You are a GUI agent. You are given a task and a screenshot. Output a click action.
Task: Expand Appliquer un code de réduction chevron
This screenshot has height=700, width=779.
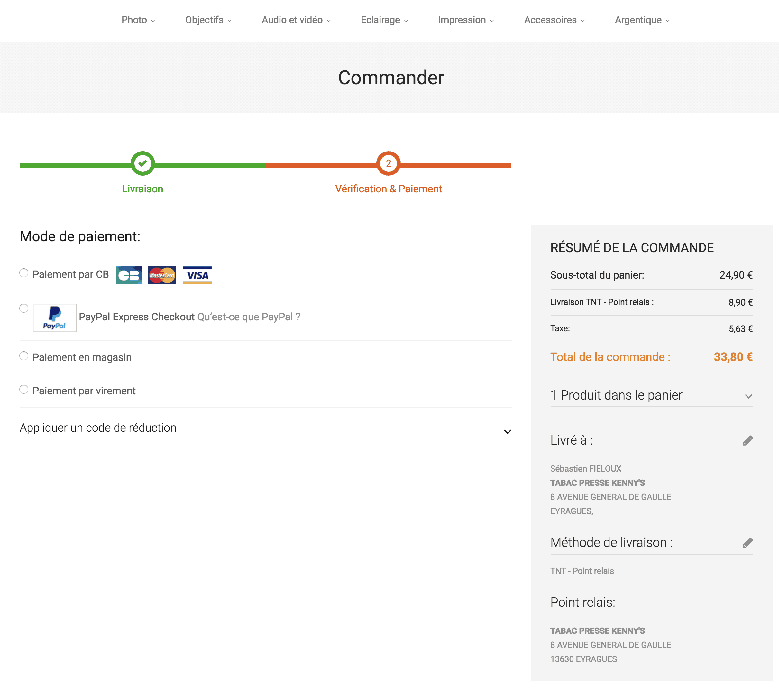click(507, 432)
